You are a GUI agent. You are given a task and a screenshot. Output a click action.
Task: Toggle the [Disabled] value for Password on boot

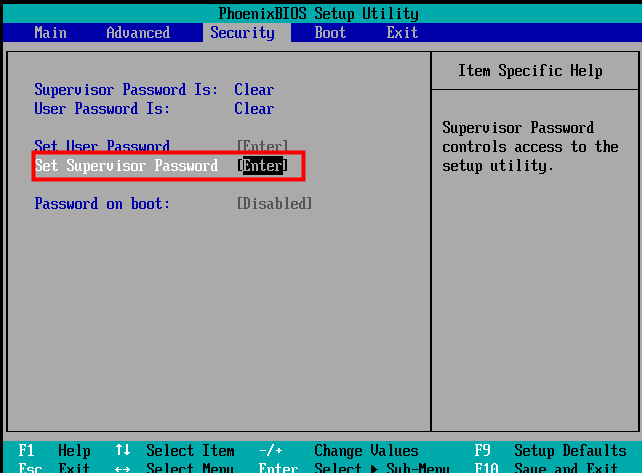point(274,203)
